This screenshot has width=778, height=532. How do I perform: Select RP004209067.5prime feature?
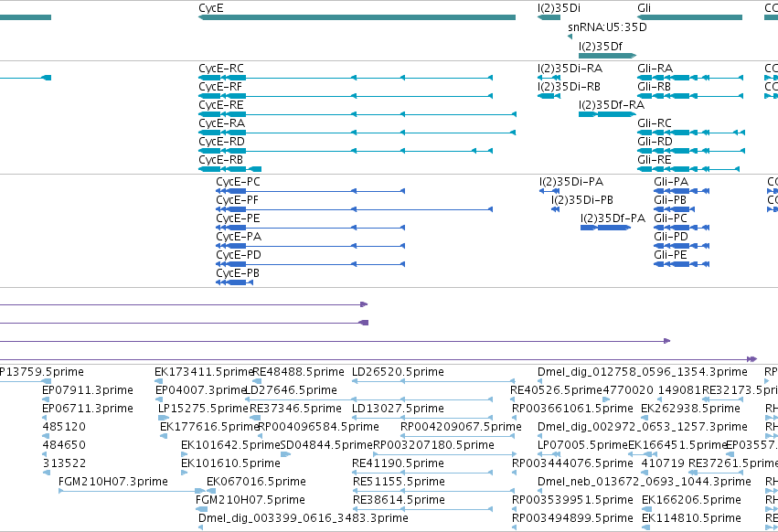(461, 427)
